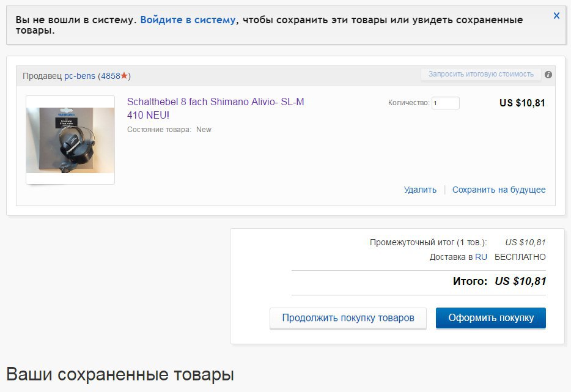The image size is (571, 392).
Task: Focus the 'Количество' quantity input field
Action: coord(445,103)
